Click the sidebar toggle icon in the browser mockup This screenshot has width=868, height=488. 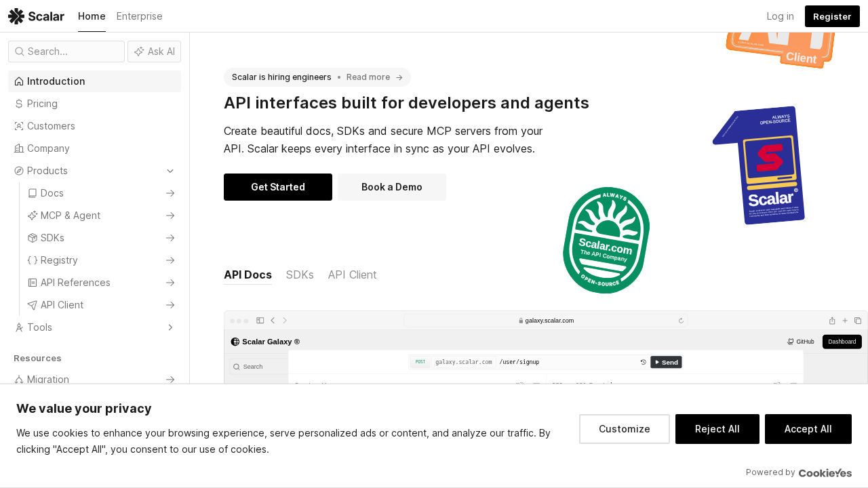(x=260, y=321)
